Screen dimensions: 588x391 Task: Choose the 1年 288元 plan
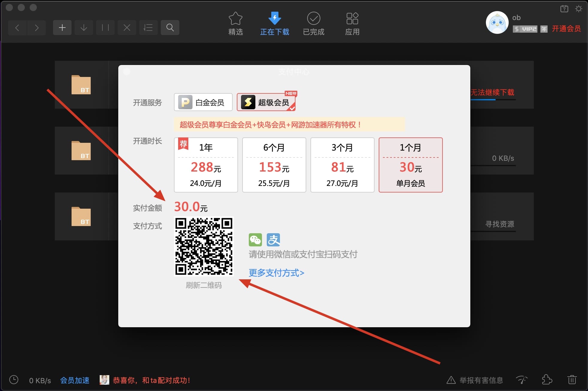tap(206, 165)
